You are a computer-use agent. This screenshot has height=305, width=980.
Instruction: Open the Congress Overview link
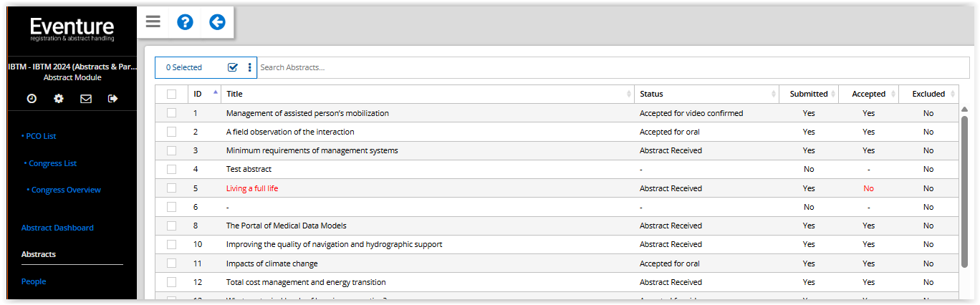(64, 190)
